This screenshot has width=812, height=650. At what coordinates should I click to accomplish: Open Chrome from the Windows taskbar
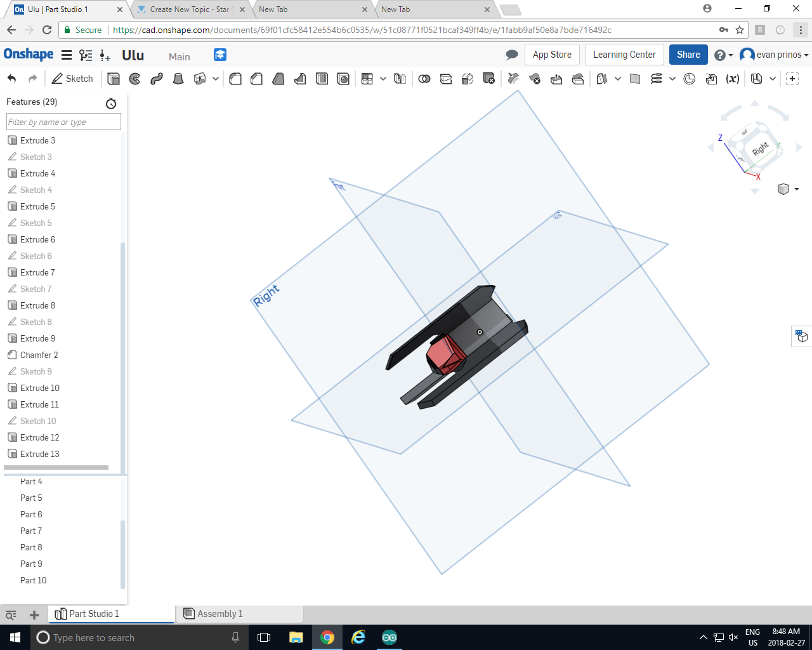tap(327, 637)
